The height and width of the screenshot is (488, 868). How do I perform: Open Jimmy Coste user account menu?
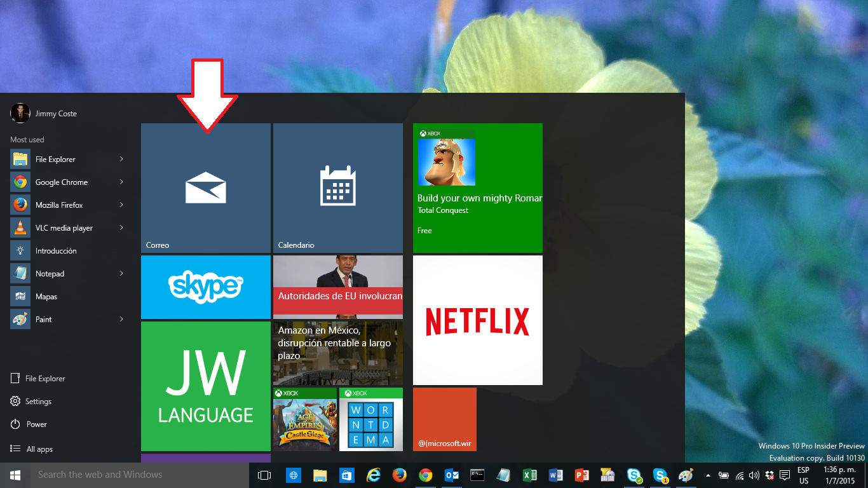click(44, 114)
